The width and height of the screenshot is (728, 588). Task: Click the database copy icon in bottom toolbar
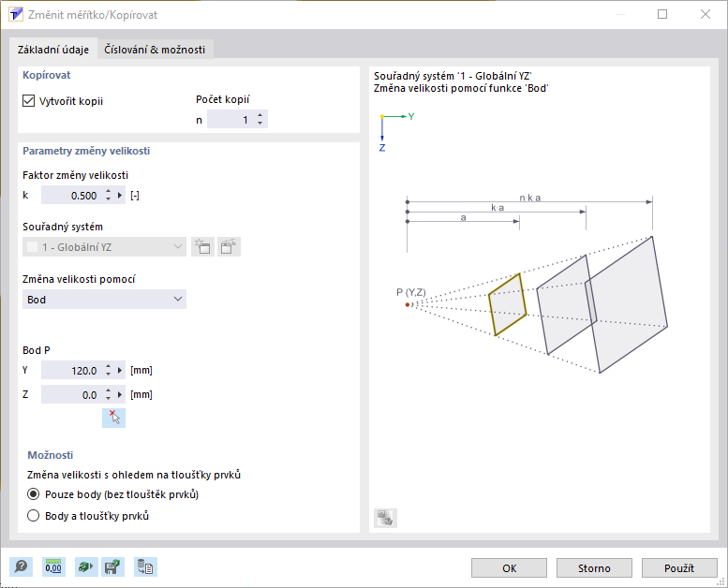(x=146, y=566)
